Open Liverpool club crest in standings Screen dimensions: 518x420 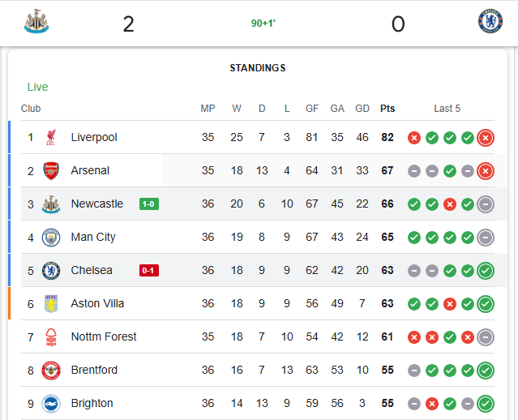point(51,138)
